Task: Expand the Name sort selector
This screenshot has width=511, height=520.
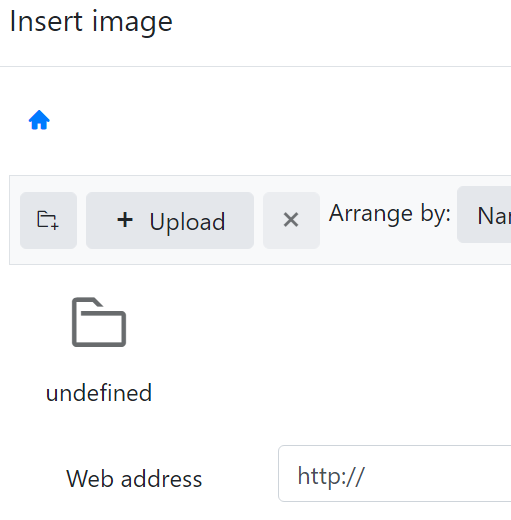Action: pyautogui.click(x=484, y=215)
